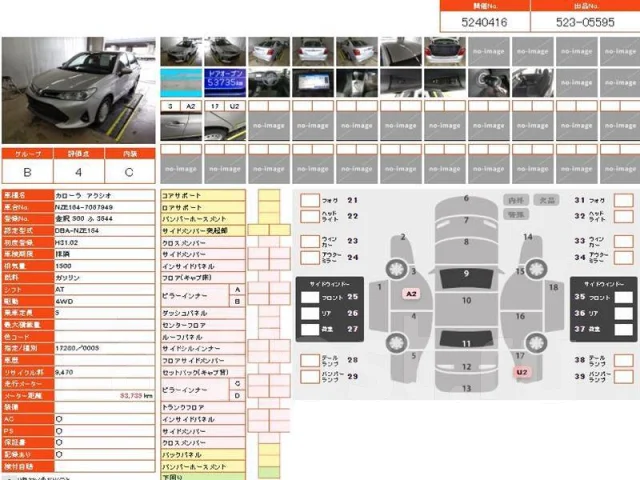This screenshot has height=480, width=640.
Task: Check the box for 21 フォグ
Action: point(310,200)
